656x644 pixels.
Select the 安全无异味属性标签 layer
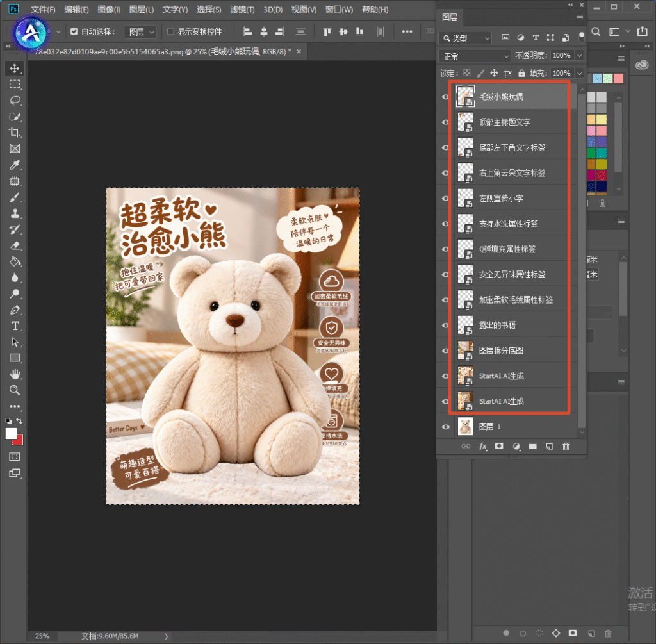coord(516,274)
